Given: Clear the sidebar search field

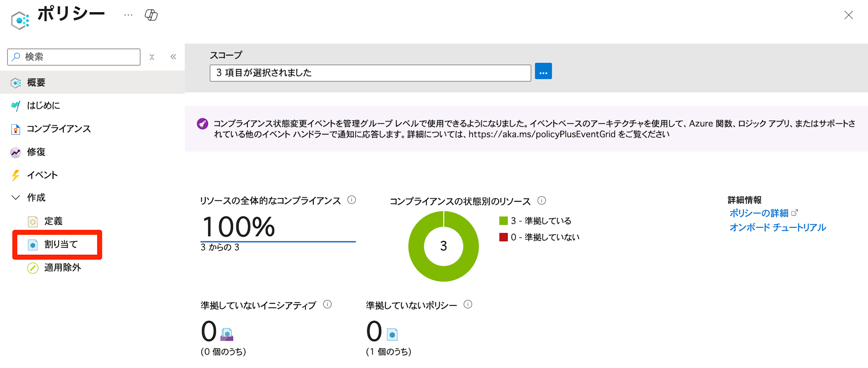Looking at the screenshot, I should pyautogui.click(x=152, y=57).
